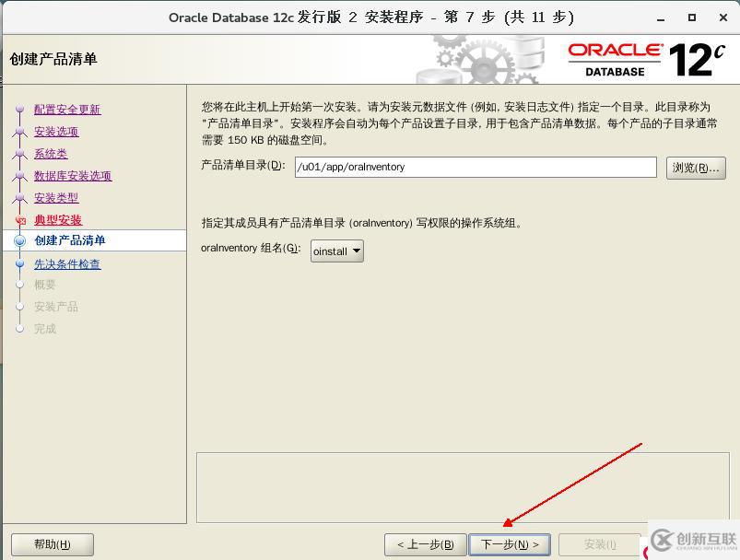Open 数据库安装选项 step link
The height and width of the screenshot is (560, 740).
click(x=73, y=176)
